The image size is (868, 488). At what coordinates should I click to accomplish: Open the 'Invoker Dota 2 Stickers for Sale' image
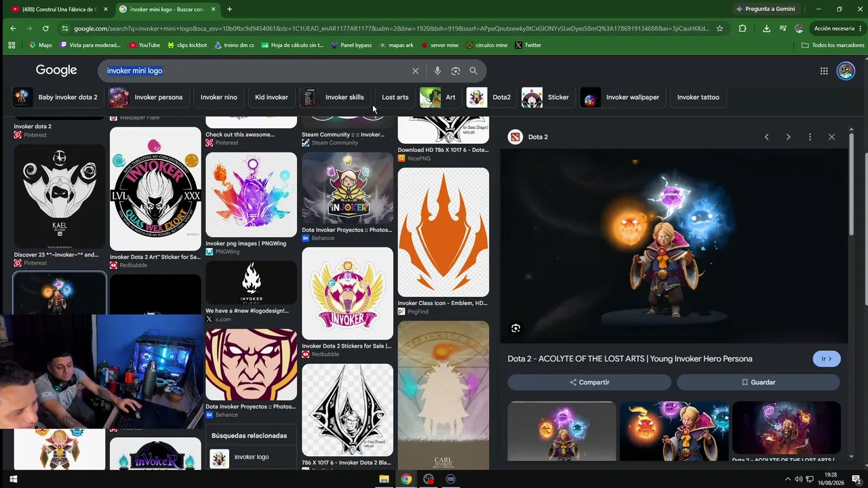click(347, 293)
